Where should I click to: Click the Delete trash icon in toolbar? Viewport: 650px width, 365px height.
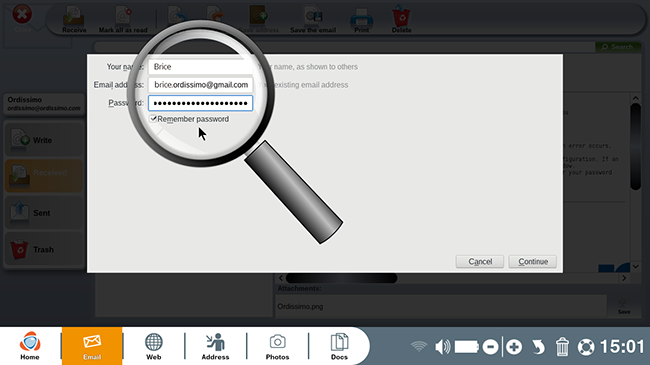pyautogui.click(x=401, y=16)
